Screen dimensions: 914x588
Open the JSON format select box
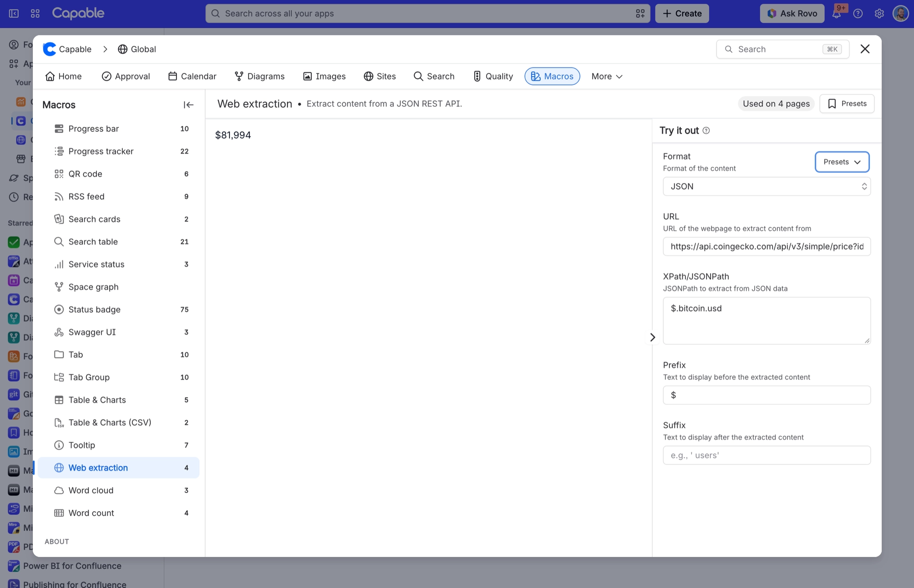pos(766,186)
